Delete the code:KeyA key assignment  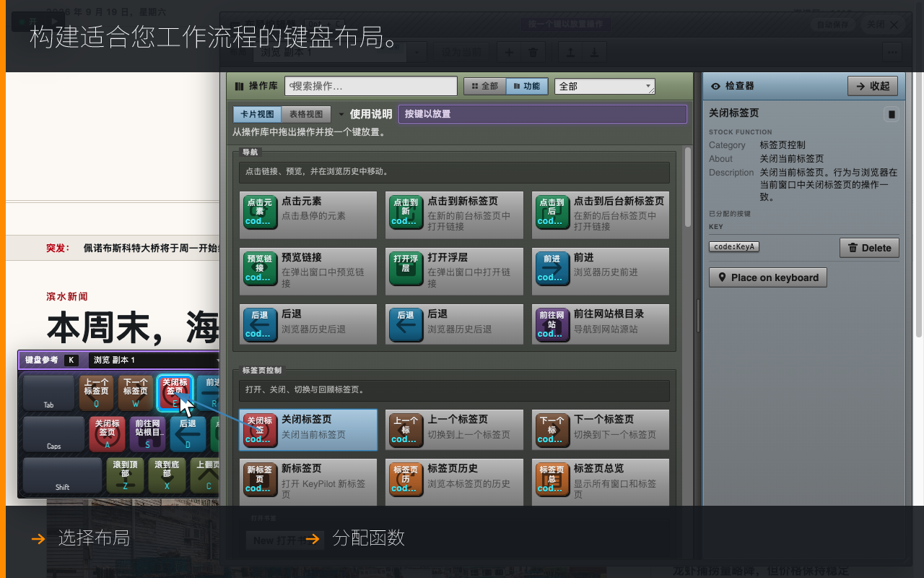coord(869,248)
